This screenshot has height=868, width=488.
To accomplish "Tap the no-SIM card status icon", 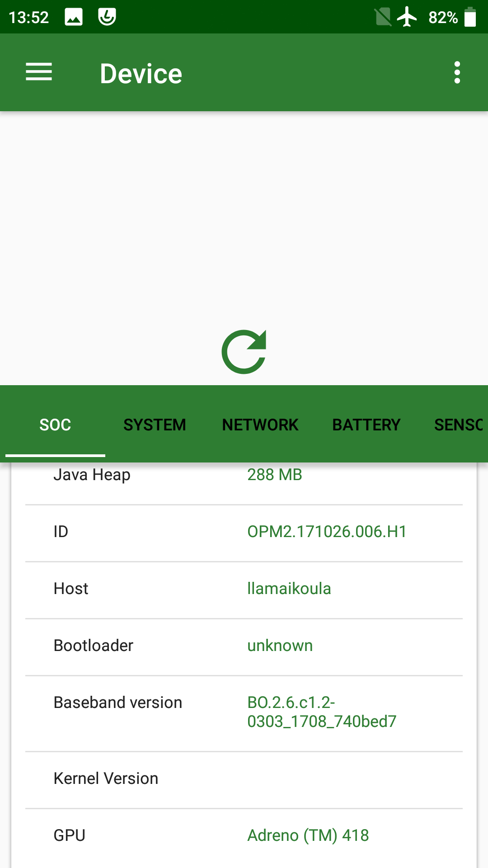I will [x=383, y=17].
